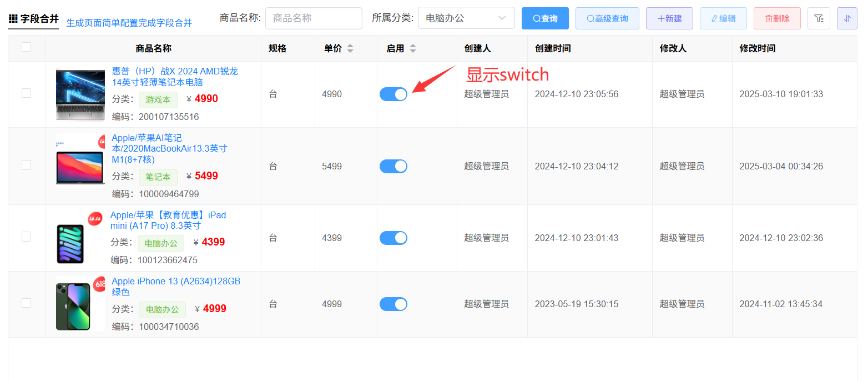Viewport: 868px width, 381px height.
Task: Sort the table by the 单价 column arrows
Action: [350, 48]
